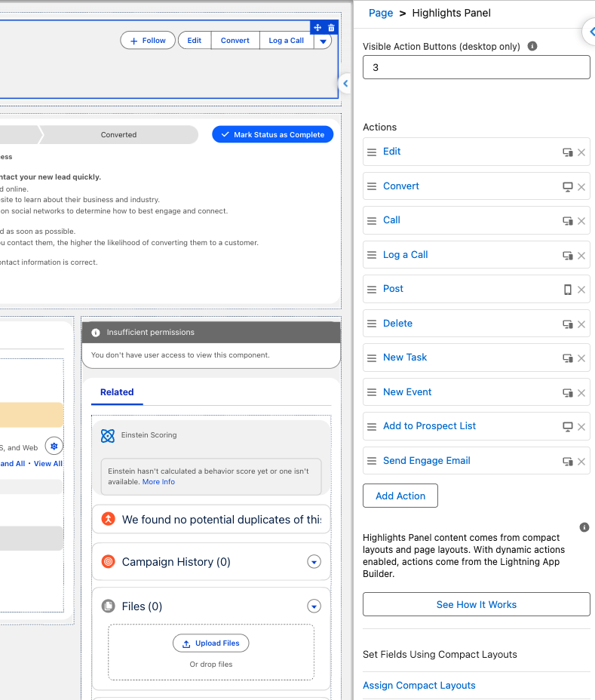Grab the drag handle for Post action
Viewport: 595px width, 700px height.
pos(371,290)
